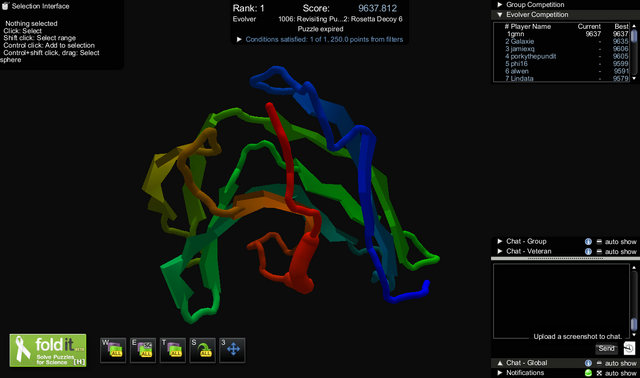Image resolution: width=640 pixels, height=378 pixels.
Task: Click the Wiggle Sidechains tool (T)
Action: 173,350
